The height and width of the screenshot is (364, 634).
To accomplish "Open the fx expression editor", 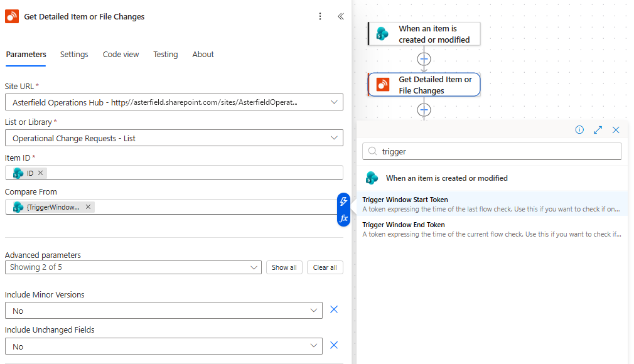I will click(x=343, y=218).
